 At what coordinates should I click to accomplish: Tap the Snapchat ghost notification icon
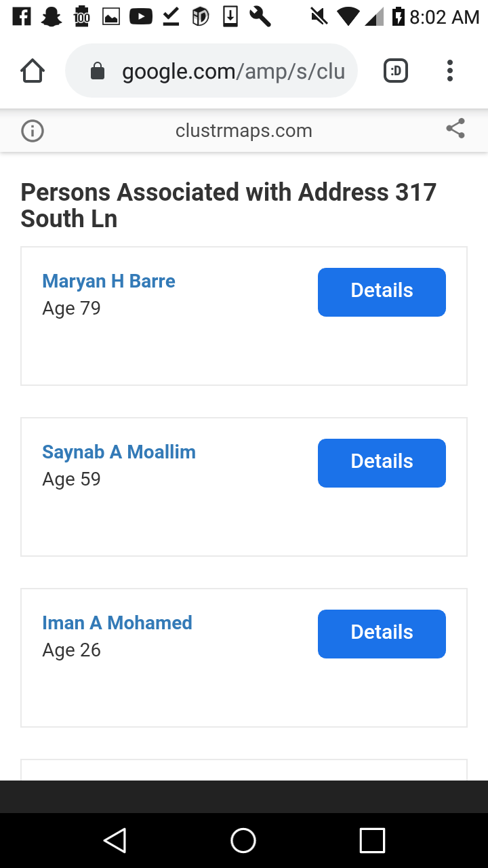pyautogui.click(x=52, y=16)
